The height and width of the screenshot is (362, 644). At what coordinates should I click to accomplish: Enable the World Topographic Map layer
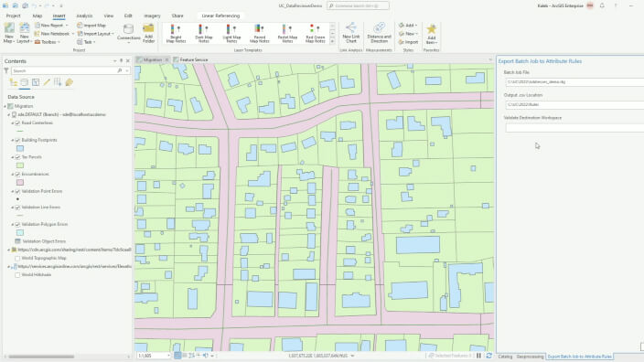coord(17,259)
